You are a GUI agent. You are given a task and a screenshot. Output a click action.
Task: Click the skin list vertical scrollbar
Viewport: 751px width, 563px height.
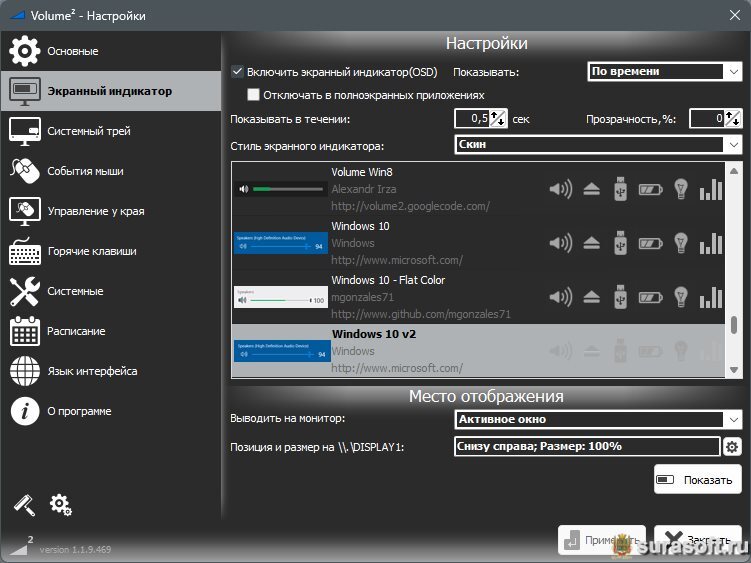735,324
